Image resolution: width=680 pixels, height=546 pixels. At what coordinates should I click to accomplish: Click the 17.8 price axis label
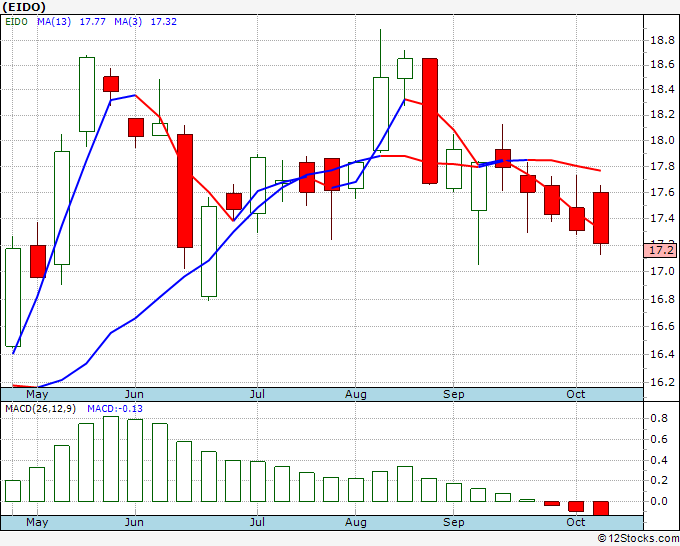click(x=662, y=167)
